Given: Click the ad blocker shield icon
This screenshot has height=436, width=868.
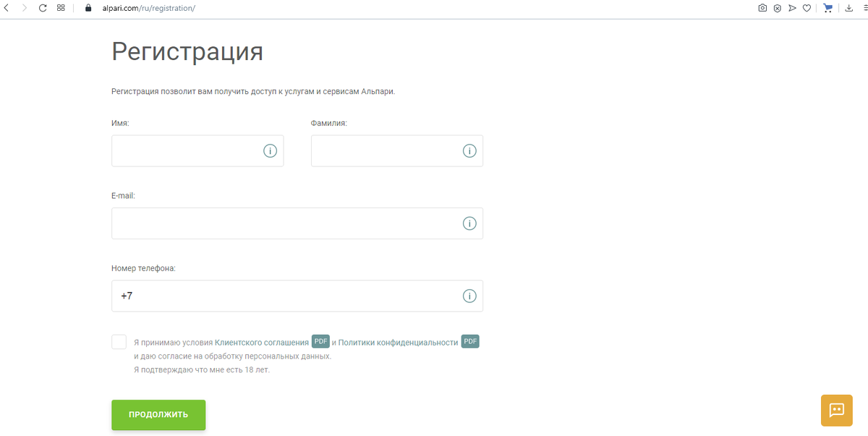Looking at the screenshot, I should point(777,8).
